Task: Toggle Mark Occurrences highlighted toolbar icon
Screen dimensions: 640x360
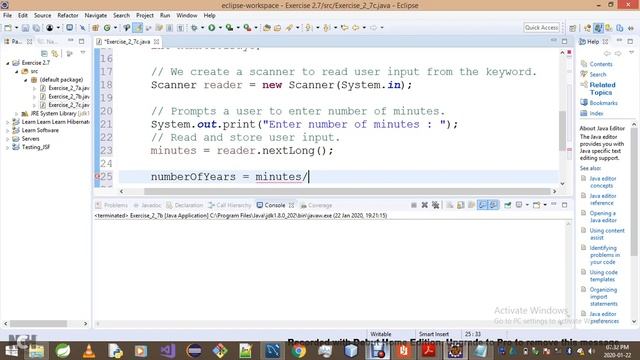Action: [x=138, y=28]
